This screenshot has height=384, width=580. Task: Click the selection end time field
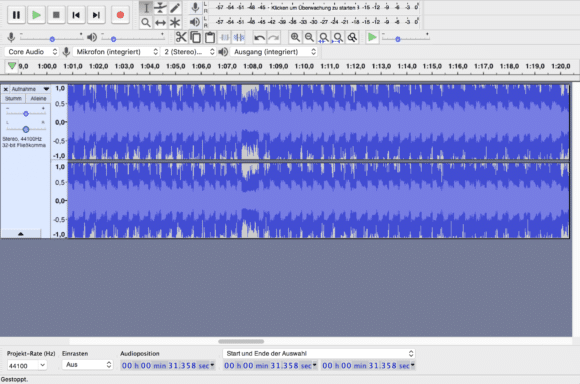point(366,366)
